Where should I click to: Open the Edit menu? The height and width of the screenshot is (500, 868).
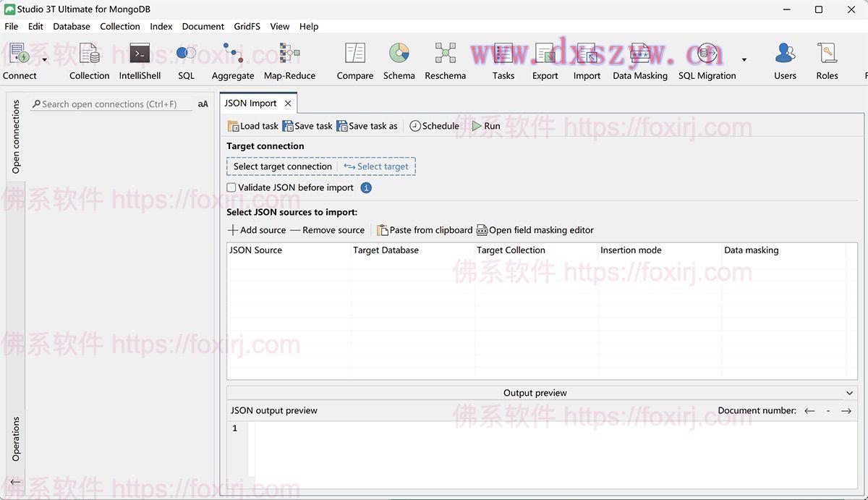click(x=35, y=26)
